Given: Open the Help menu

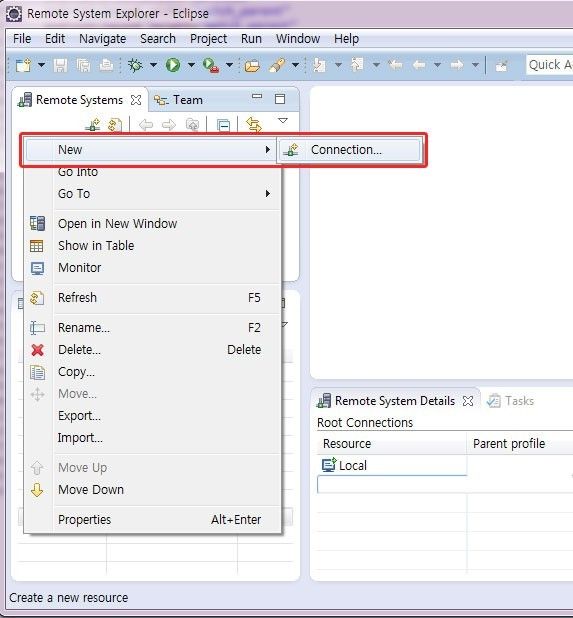Looking at the screenshot, I should (x=346, y=39).
